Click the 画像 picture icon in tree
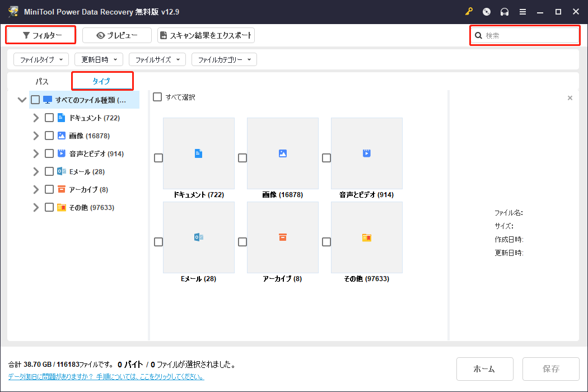The width and height of the screenshot is (588, 392). (x=62, y=136)
